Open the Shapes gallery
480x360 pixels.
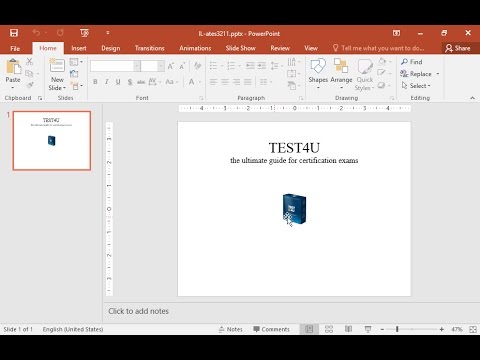[x=318, y=74]
